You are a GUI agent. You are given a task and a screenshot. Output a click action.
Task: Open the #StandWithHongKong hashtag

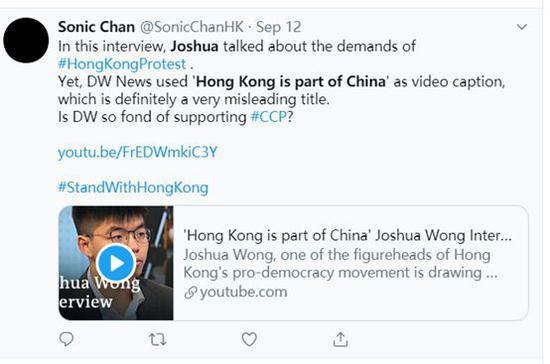pos(133,187)
